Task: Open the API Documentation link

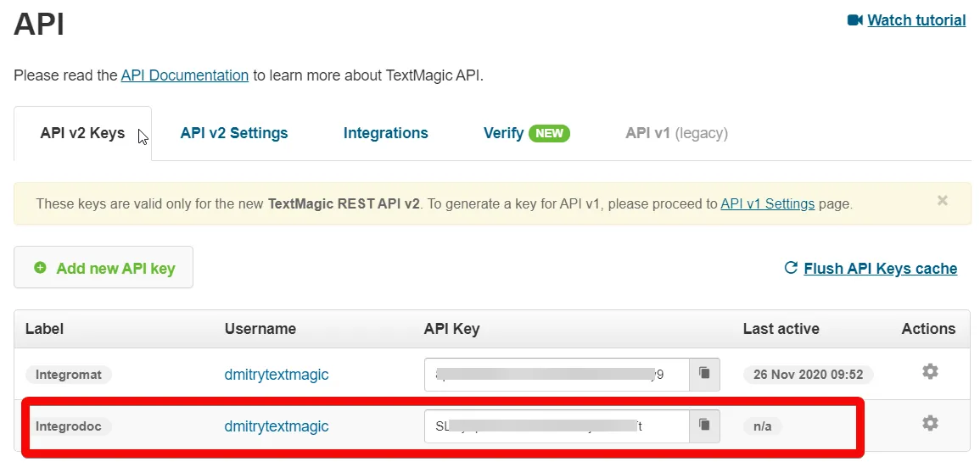Action: tap(185, 75)
